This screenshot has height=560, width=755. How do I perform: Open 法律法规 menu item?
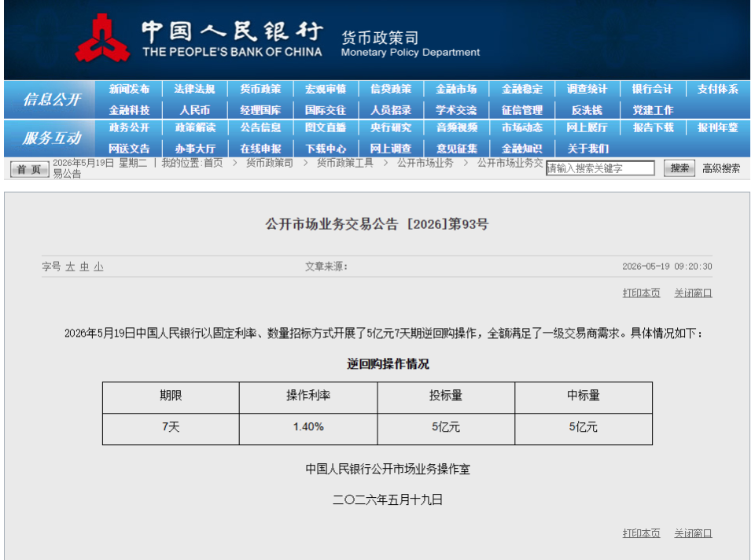point(194,89)
